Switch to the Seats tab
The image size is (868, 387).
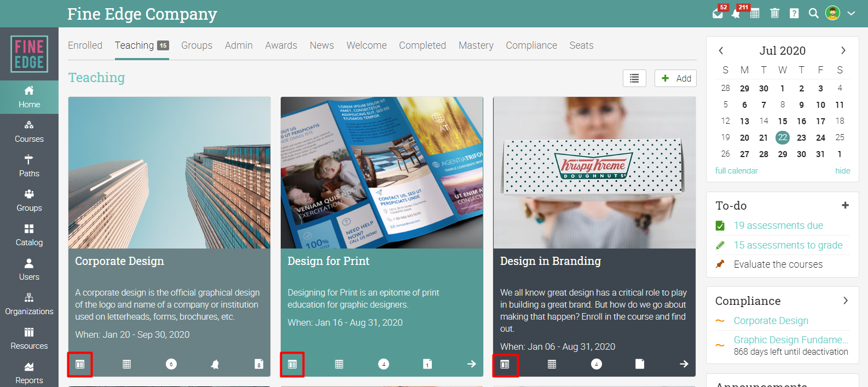click(x=581, y=45)
